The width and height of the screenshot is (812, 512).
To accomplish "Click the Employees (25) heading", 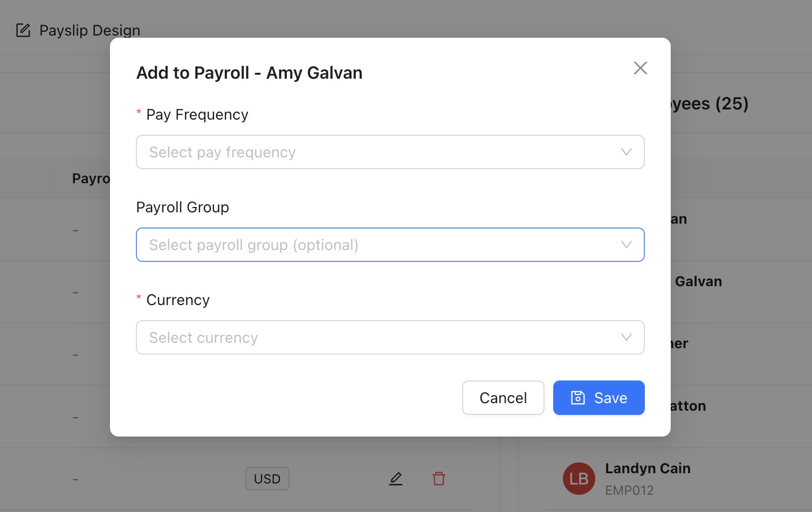I will point(710,103).
